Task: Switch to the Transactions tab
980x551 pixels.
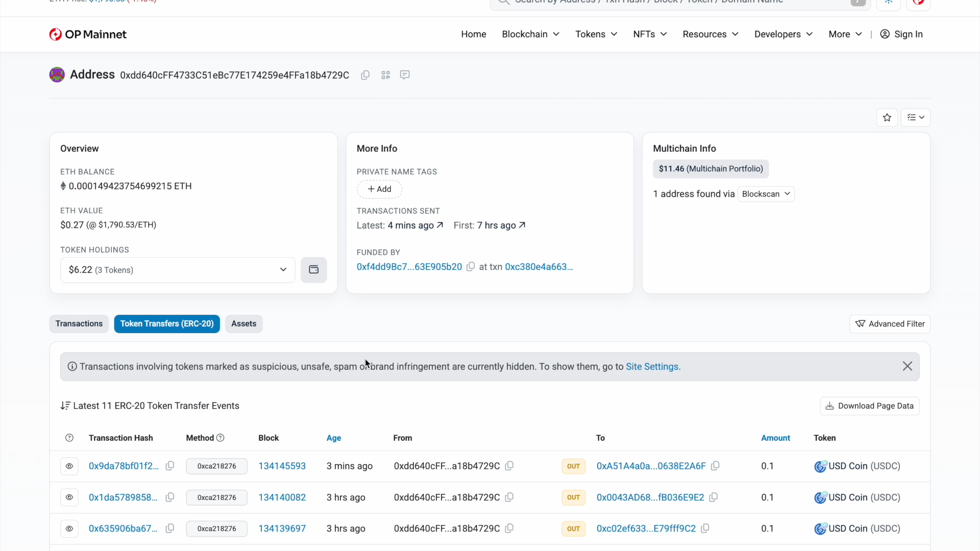Action: 79,324
